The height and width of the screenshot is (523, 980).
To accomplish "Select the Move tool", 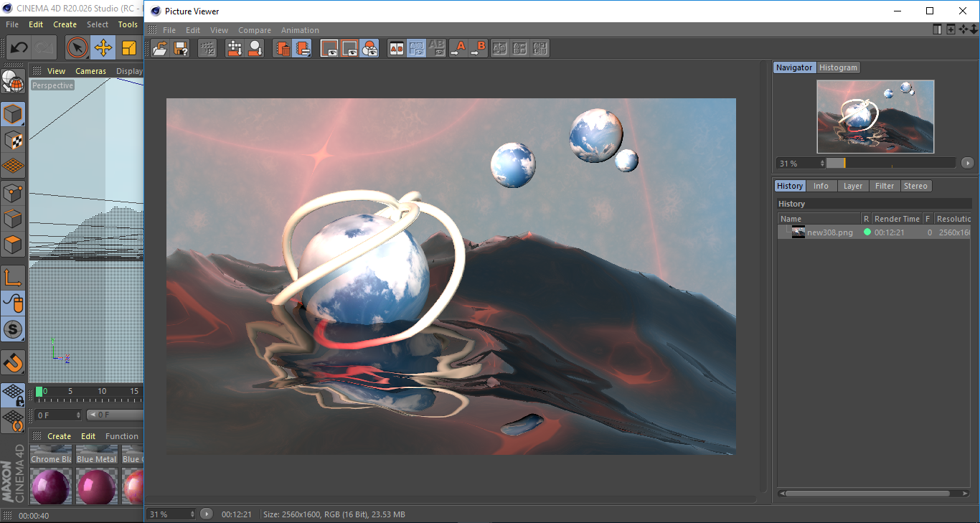I will coord(103,48).
